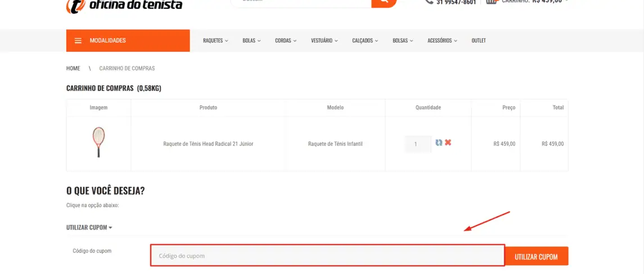Click the racket product thumbnail
This screenshot has height=274, width=644.
coord(98,142)
